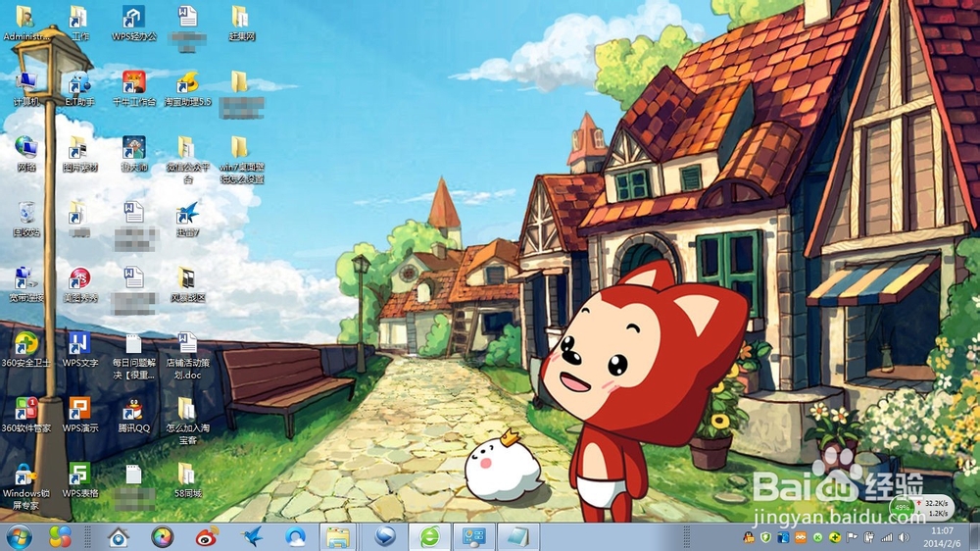Click the 49% floating speed ball widget
The height and width of the screenshot is (551, 980).
[x=902, y=507]
